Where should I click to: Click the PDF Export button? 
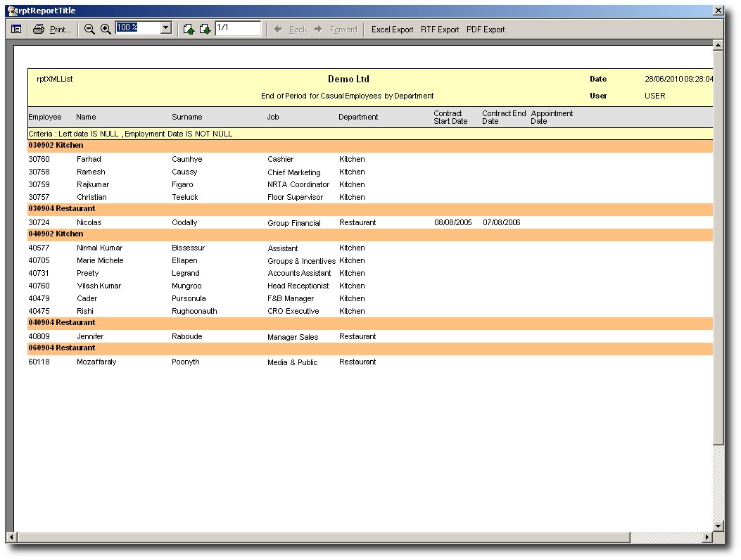click(486, 30)
